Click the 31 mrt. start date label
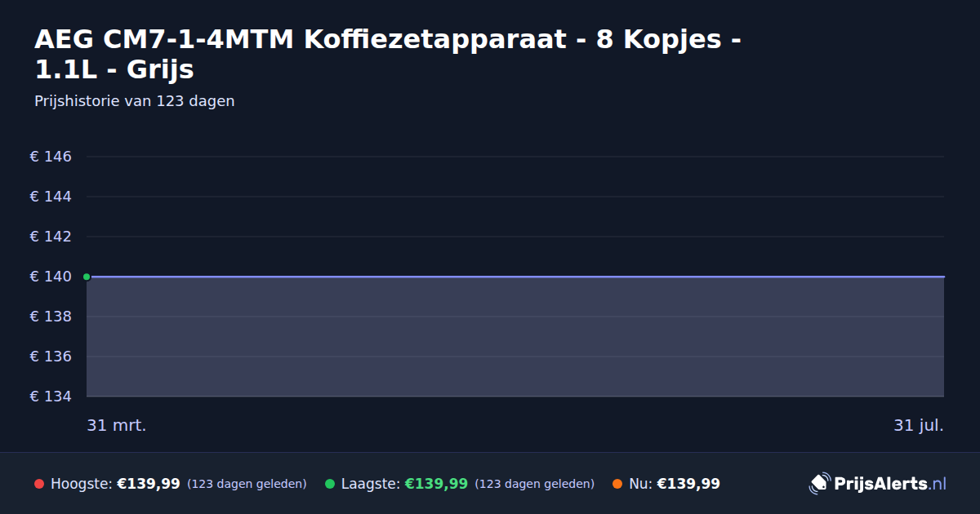 (117, 426)
